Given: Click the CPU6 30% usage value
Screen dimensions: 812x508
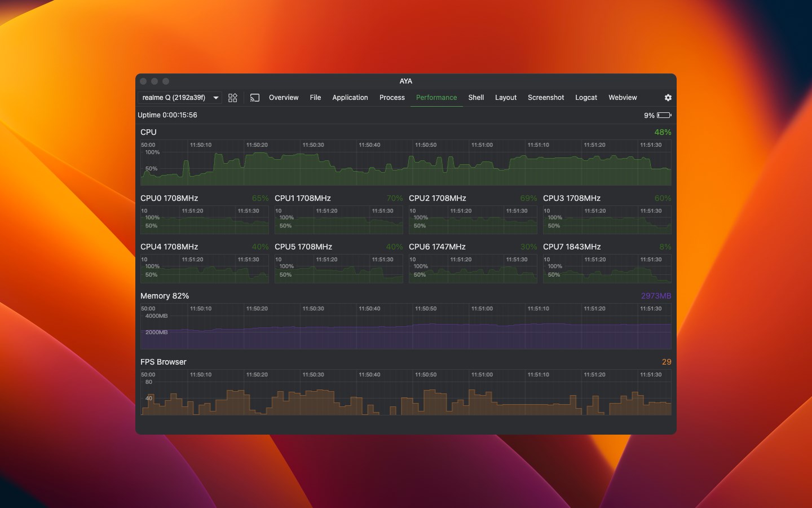Looking at the screenshot, I should coord(529,247).
